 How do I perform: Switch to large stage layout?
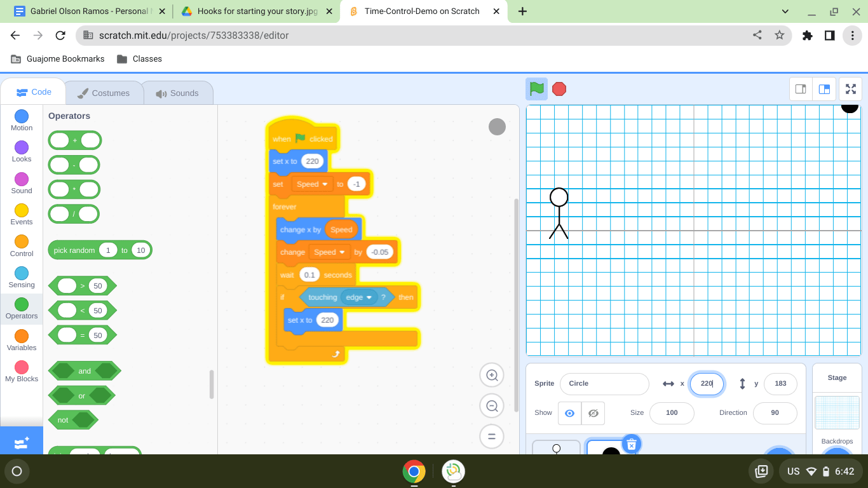tap(824, 89)
